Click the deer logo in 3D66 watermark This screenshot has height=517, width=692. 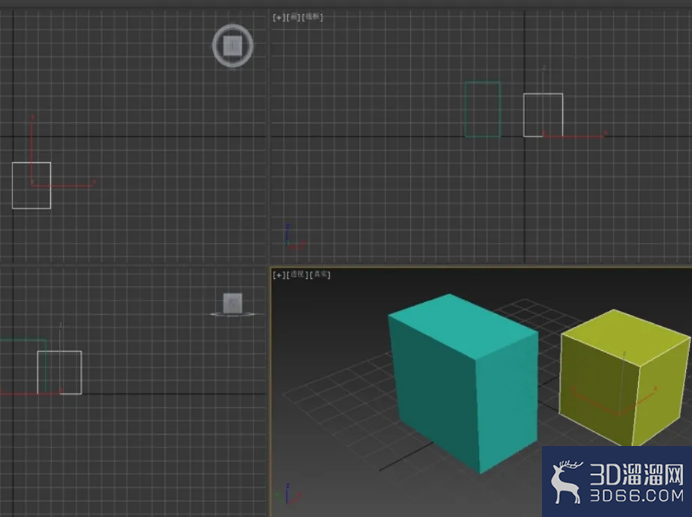point(566,482)
